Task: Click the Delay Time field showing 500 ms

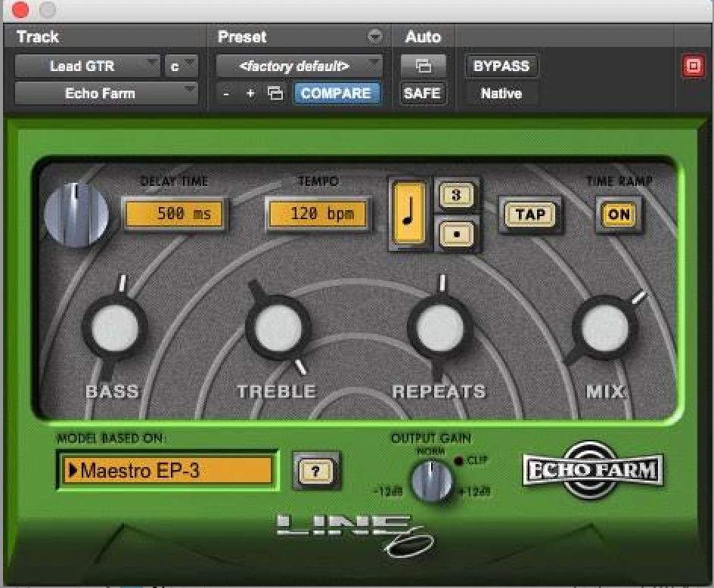Action: pos(173,214)
